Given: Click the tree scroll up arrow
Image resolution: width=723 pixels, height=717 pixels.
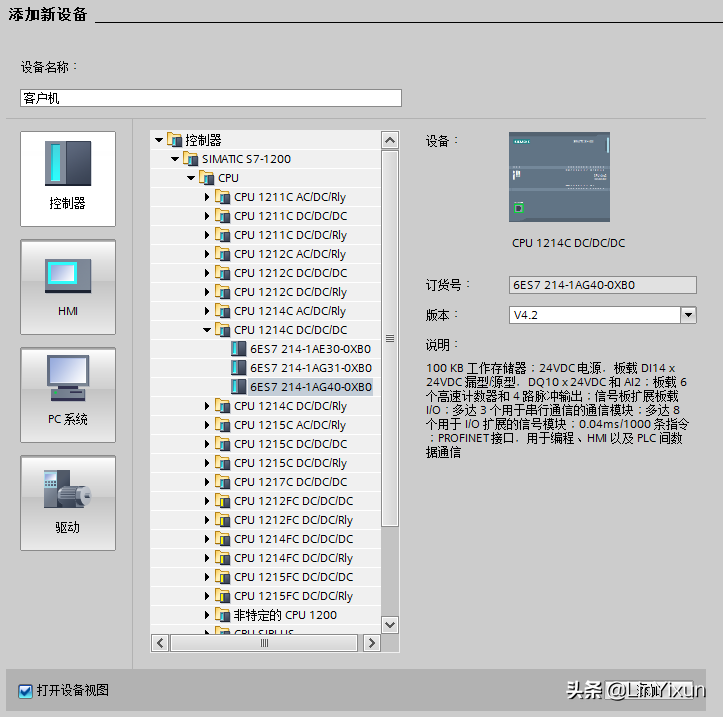Looking at the screenshot, I should pyautogui.click(x=390, y=140).
